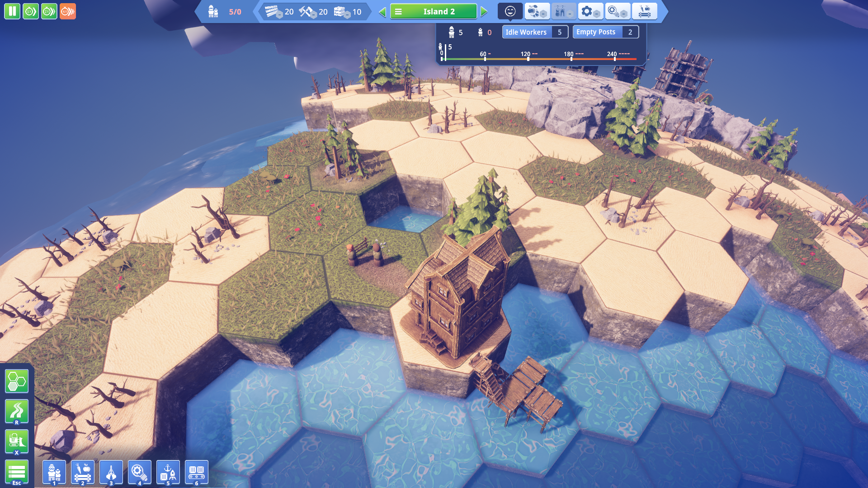Open food and farming buildings category
The image size is (868, 488).
83,473
